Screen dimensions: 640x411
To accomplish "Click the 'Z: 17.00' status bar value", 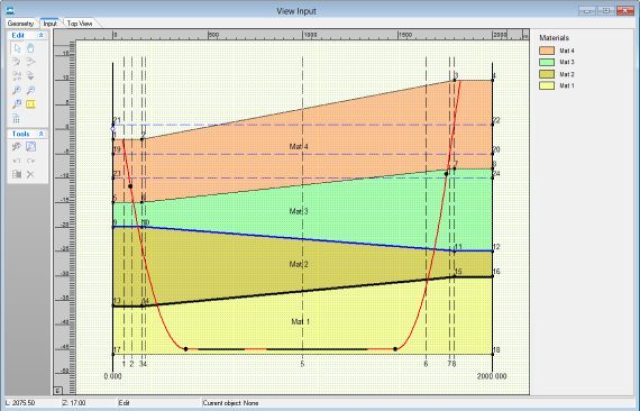I will [x=74, y=403].
